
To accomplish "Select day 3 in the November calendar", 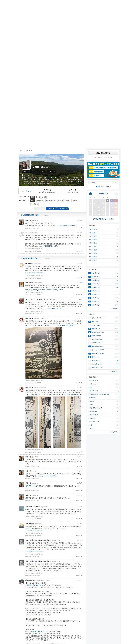I will point(116,200).
